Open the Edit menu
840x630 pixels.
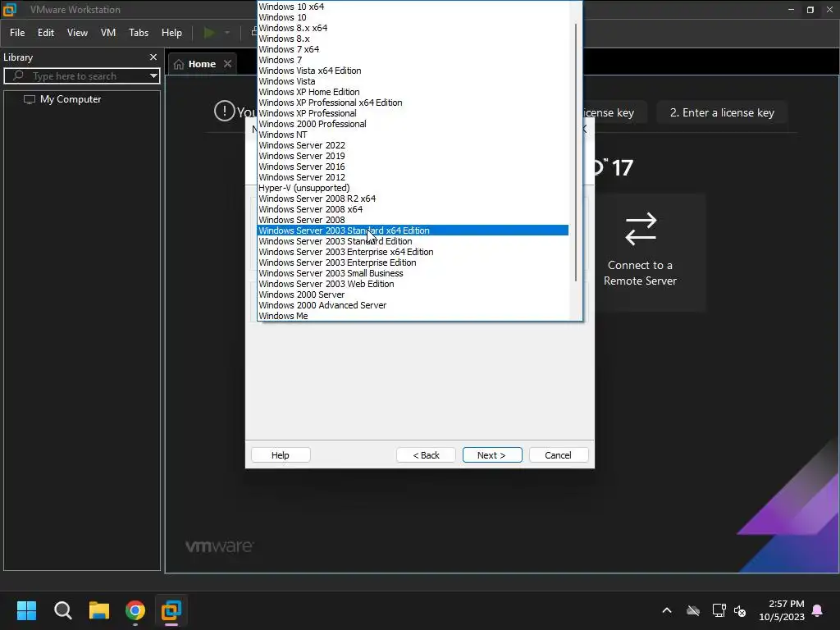46,33
